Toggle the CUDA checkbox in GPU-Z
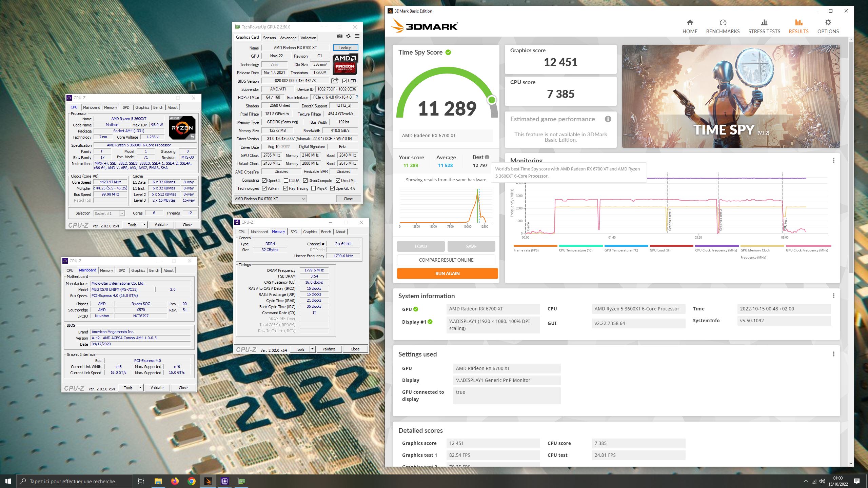 click(286, 180)
